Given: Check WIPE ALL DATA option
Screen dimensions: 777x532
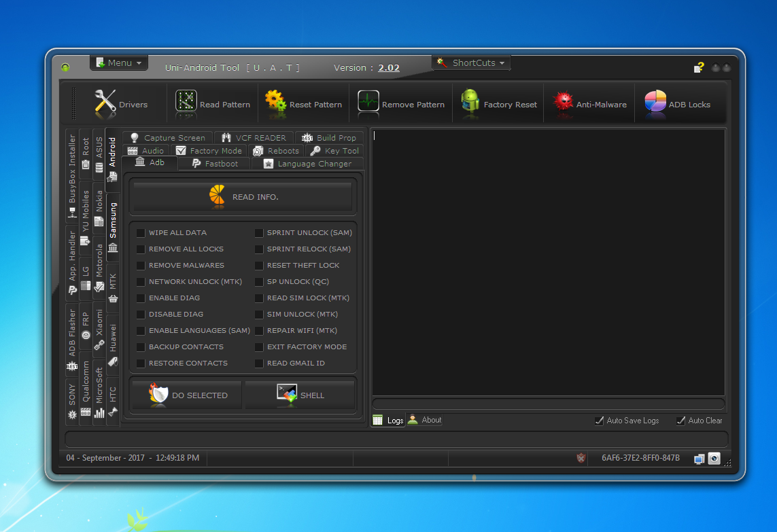Looking at the screenshot, I should [x=141, y=233].
